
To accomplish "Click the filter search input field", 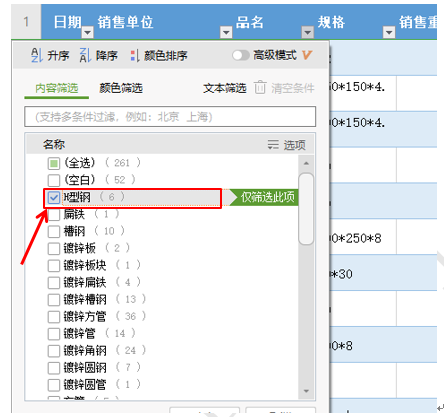I will click(170, 117).
